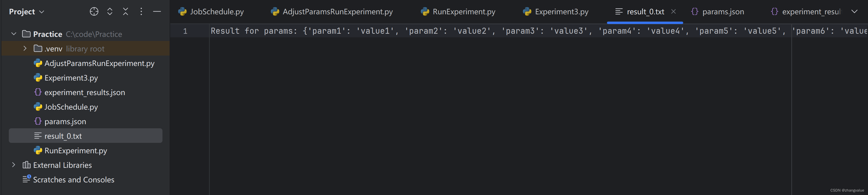Select the result_0.txt editor tab

pos(645,11)
